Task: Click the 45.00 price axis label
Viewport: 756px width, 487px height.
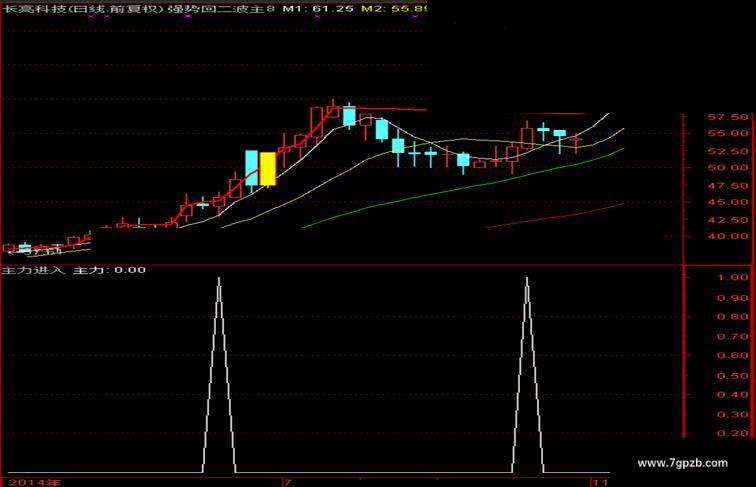Action: coord(728,202)
